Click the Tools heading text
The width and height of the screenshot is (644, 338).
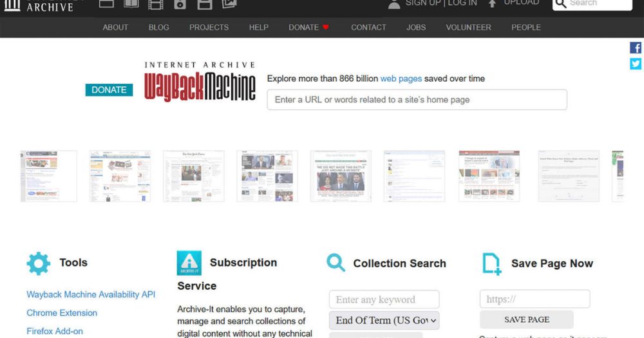(x=73, y=263)
